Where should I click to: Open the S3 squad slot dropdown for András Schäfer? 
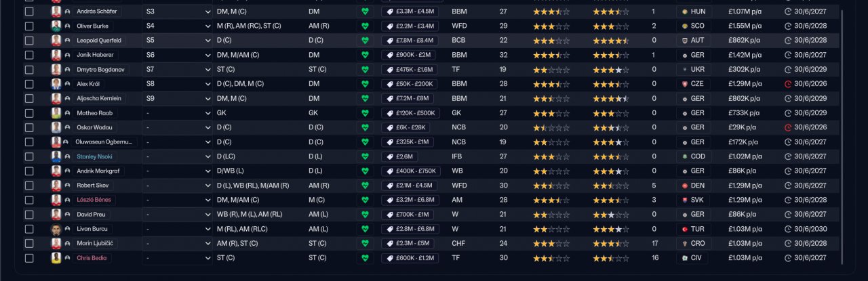pos(208,12)
